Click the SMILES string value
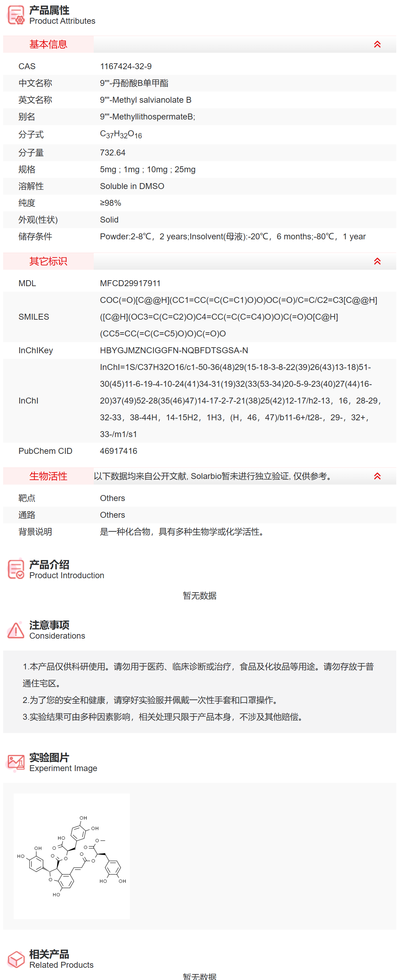The image size is (405, 980). click(x=239, y=317)
